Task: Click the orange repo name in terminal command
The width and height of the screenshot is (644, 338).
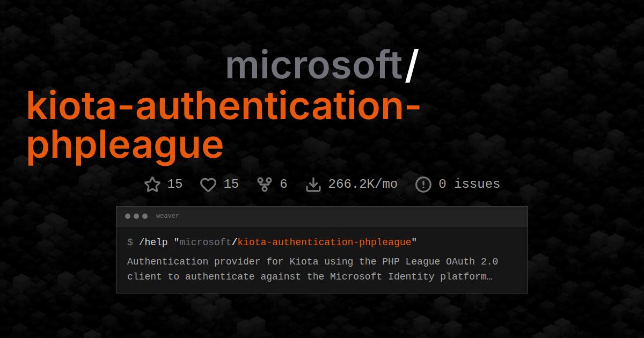Action: point(324,243)
